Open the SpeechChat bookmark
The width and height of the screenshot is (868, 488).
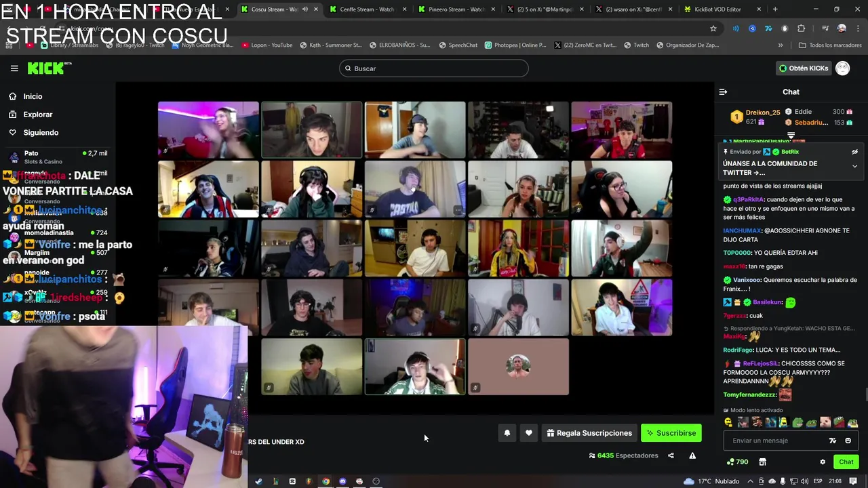click(458, 45)
